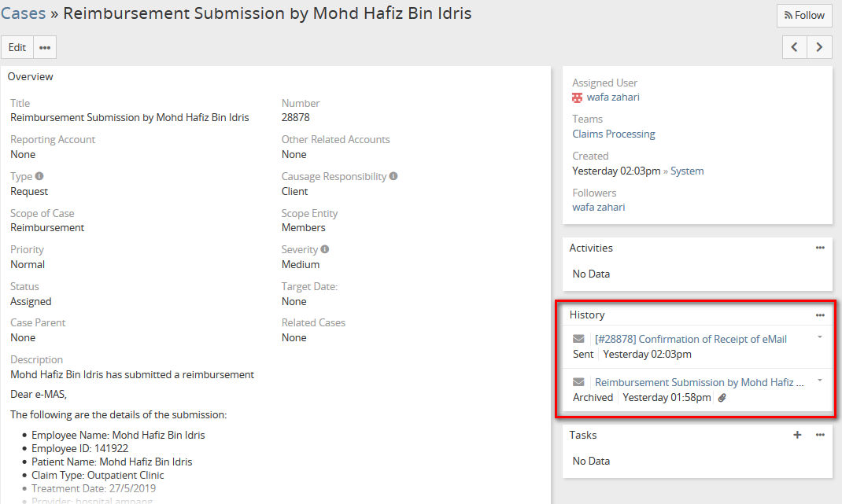The height and width of the screenshot is (504, 842).
Task: Click the wafa zahari avatar icon
Action: click(x=578, y=97)
